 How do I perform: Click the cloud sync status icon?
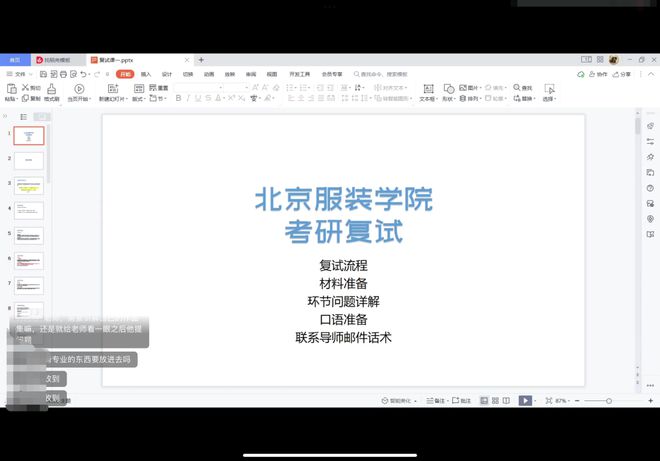pos(581,74)
